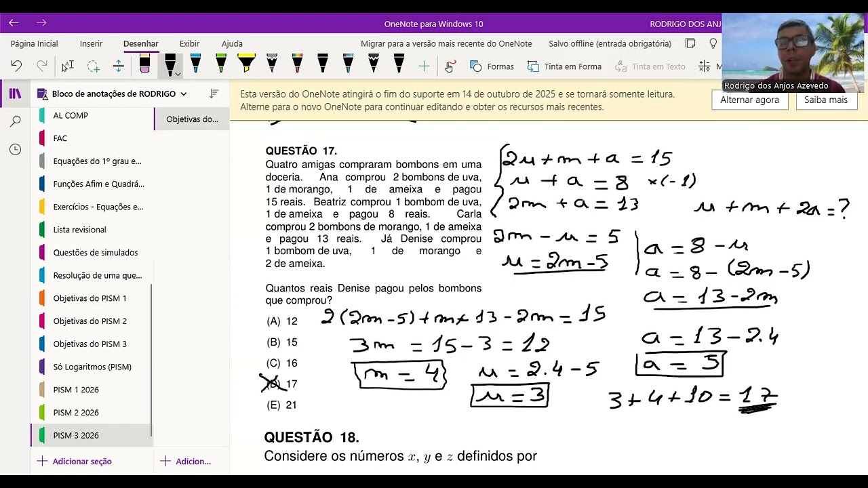Pick the green pen
The image size is (868, 488).
pos(221,64)
